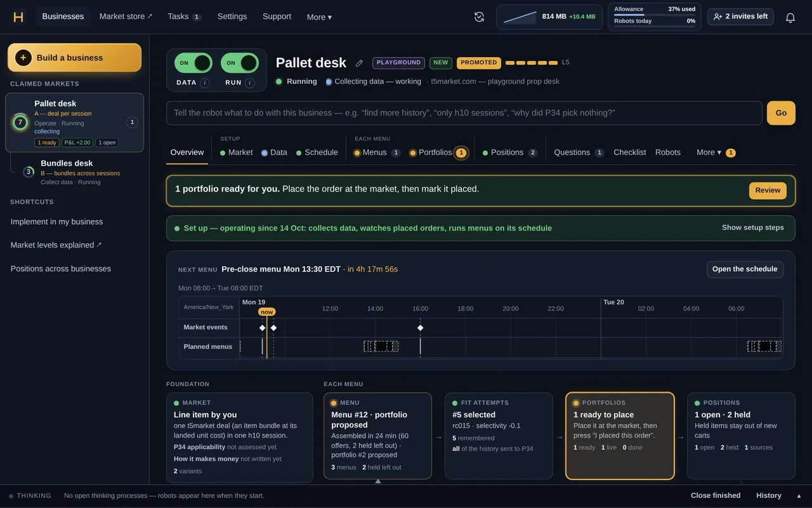Open History in bottom bar
This screenshot has height=508, width=812.
(769, 496)
